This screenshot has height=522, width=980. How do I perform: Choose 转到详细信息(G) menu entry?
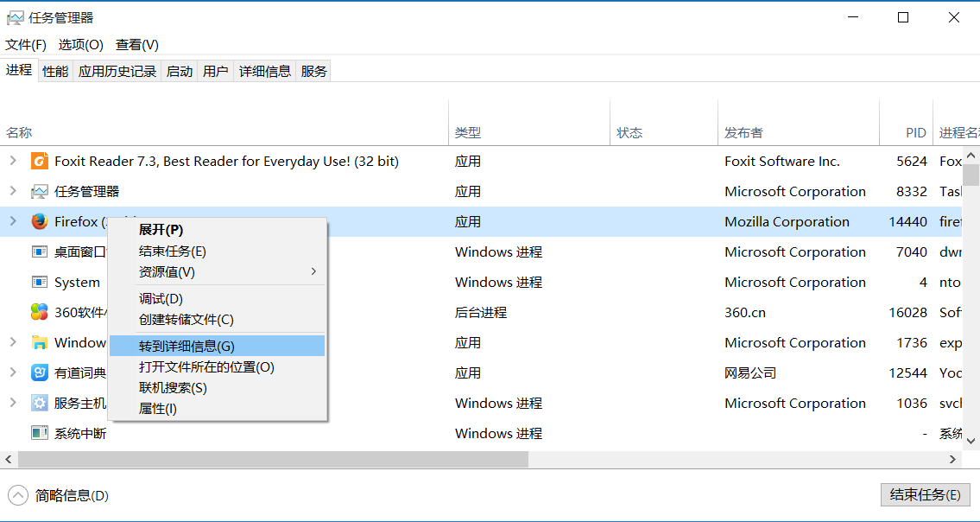click(x=217, y=346)
